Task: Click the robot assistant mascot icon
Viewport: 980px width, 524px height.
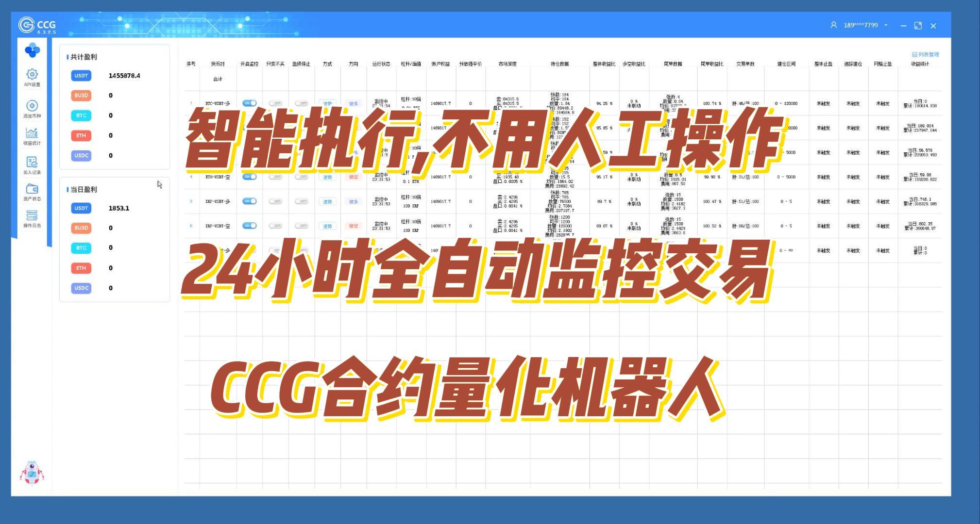Action: click(x=32, y=473)
